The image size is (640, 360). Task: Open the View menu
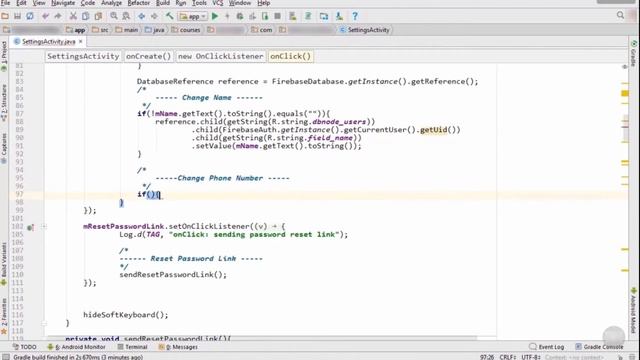click(x=39, y=3)
